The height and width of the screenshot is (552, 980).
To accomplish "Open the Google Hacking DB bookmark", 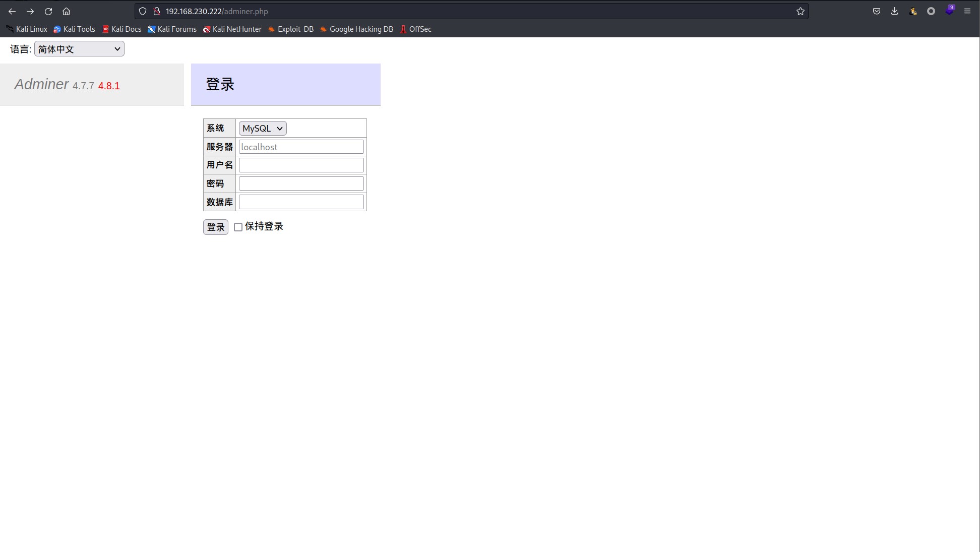I will click(x=356, y=29).
